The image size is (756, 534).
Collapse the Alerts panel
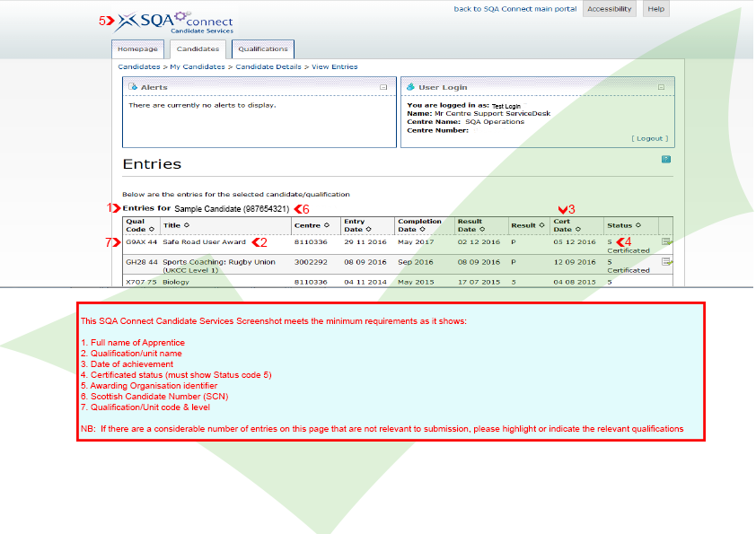pyautogui.click(x=383, y=87)
